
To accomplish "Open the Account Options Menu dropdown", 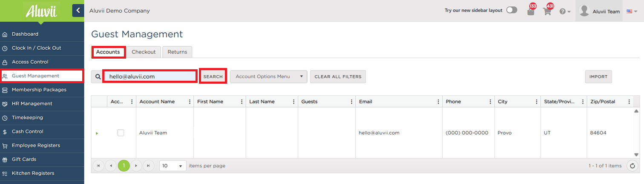I will pyautogui.click(x=268, y=76).
